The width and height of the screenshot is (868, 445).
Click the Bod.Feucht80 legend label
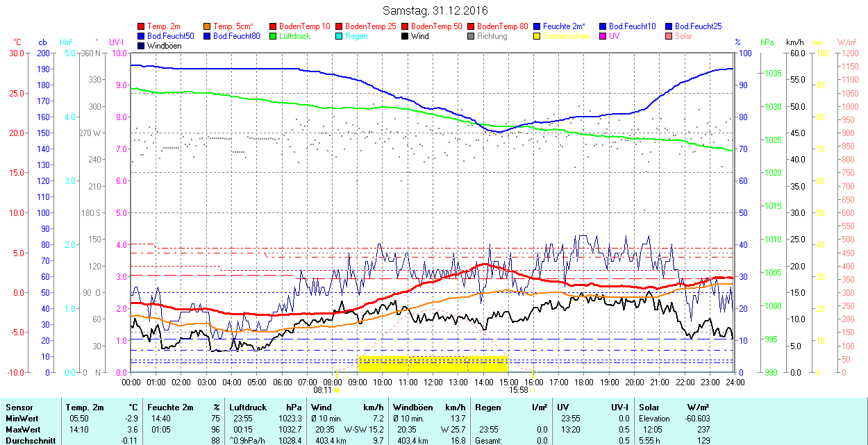(236, 36)
